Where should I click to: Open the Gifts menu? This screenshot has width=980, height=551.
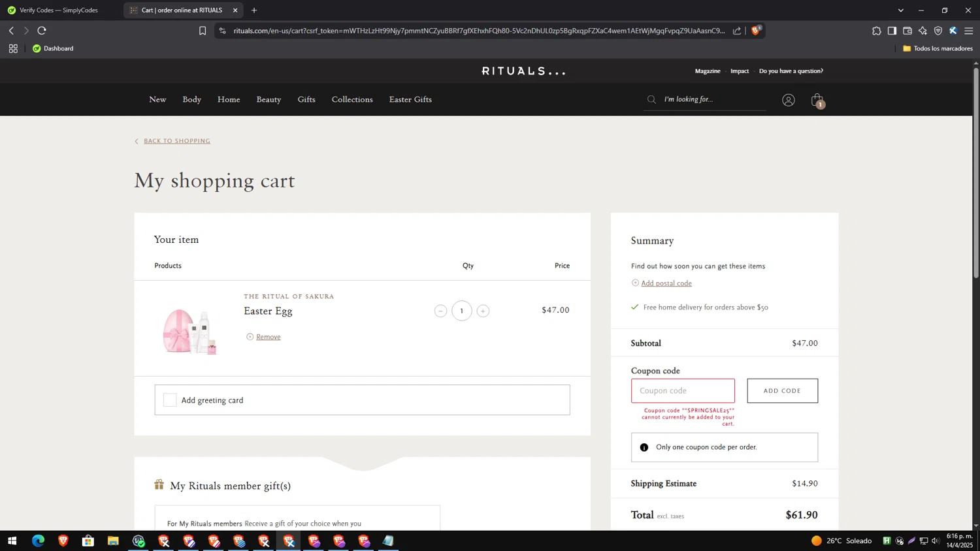click(306, 99)
